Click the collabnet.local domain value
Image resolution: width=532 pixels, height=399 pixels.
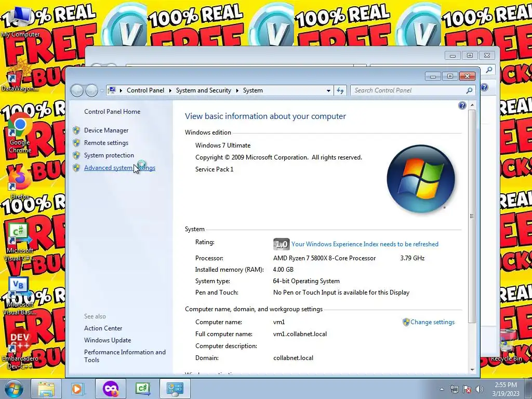pos(293,358)
